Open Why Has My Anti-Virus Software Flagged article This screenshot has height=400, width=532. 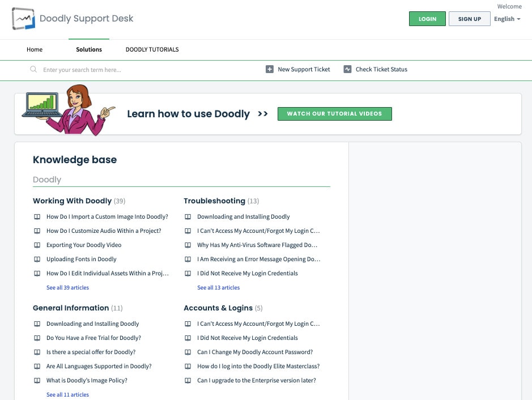[x=258, y=245]
